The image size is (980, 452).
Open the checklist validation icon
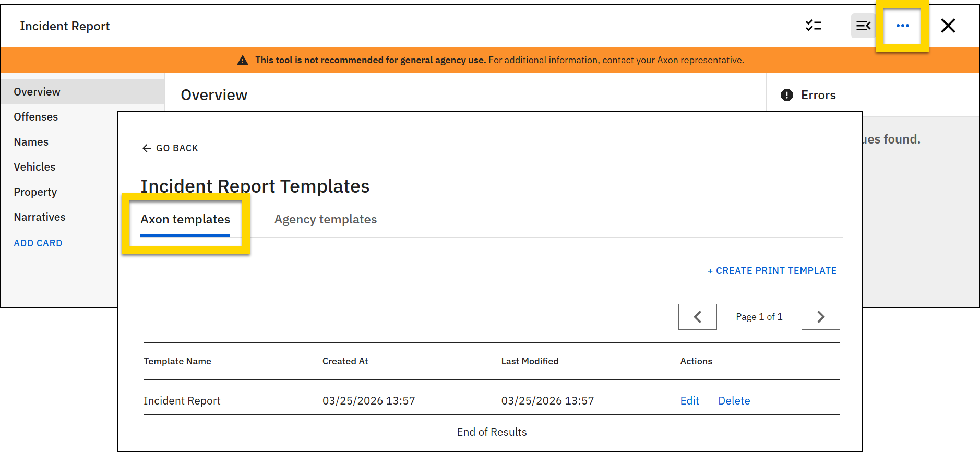814,26
